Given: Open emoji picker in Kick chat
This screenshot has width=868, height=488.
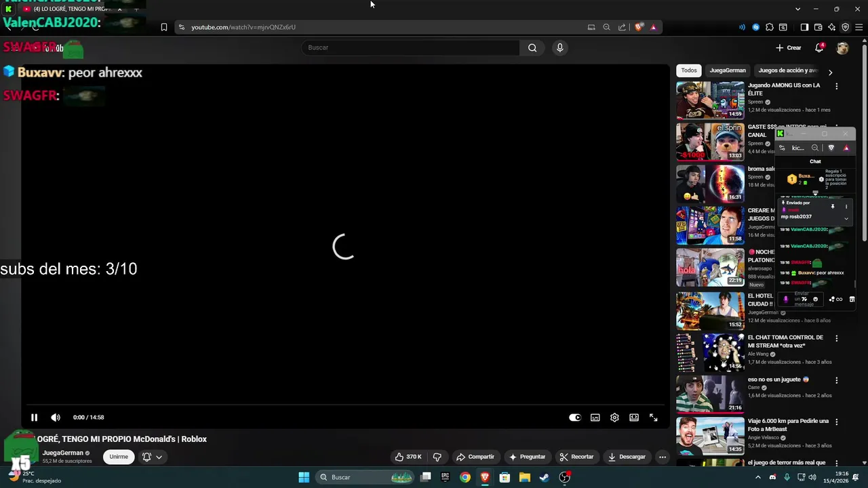Looking at the screenshot, I should click(815, 299).
